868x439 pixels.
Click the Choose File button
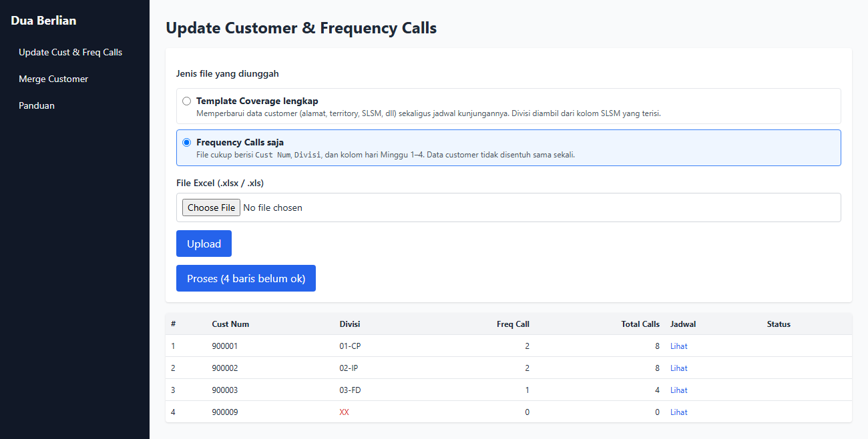(211, 207)
